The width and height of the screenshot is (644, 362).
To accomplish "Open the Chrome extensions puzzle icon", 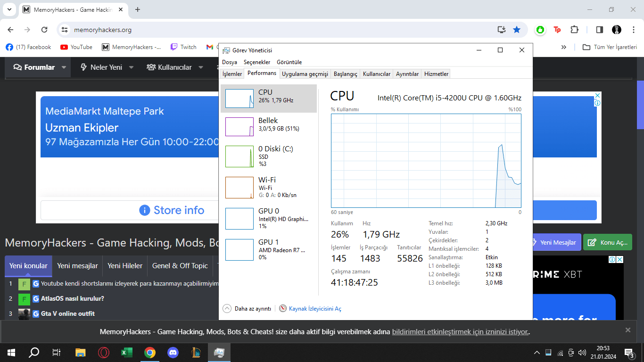I will [x=574, y=30].
